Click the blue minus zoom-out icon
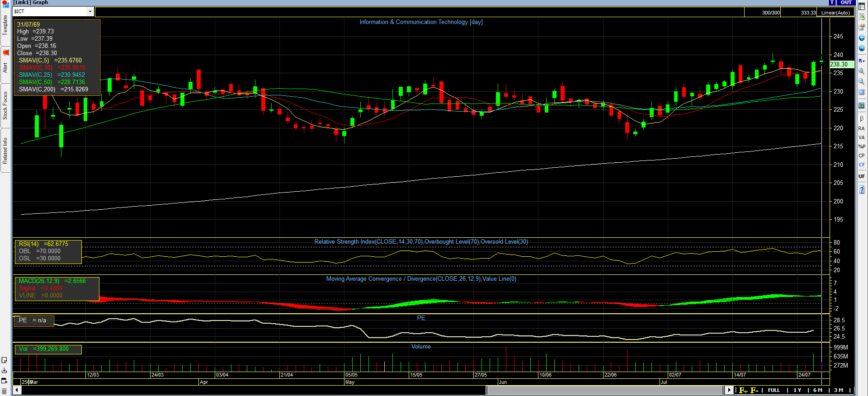Image resolution: width=868 pixels, height=396 pixels. coord(862,48)
